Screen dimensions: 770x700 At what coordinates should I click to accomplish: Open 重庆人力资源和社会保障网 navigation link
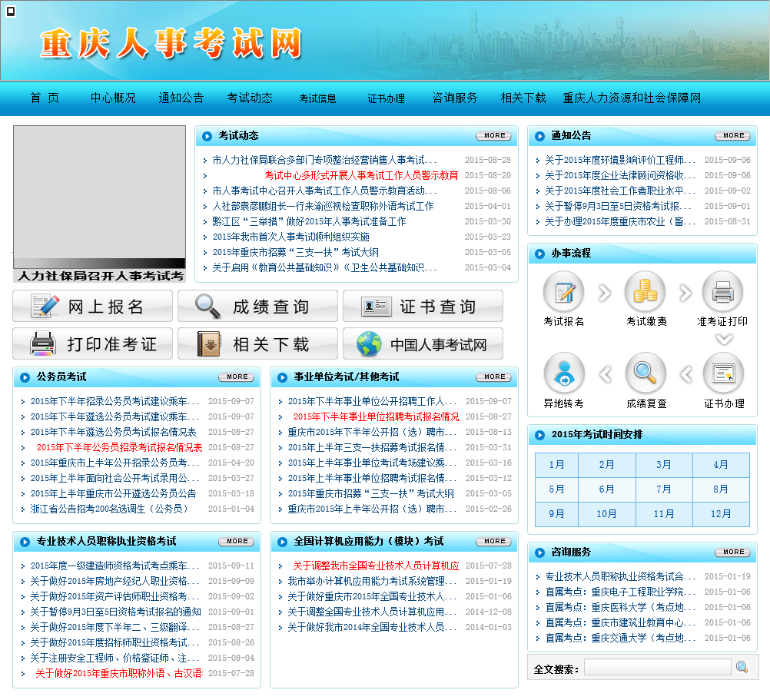tap(632, 98)
